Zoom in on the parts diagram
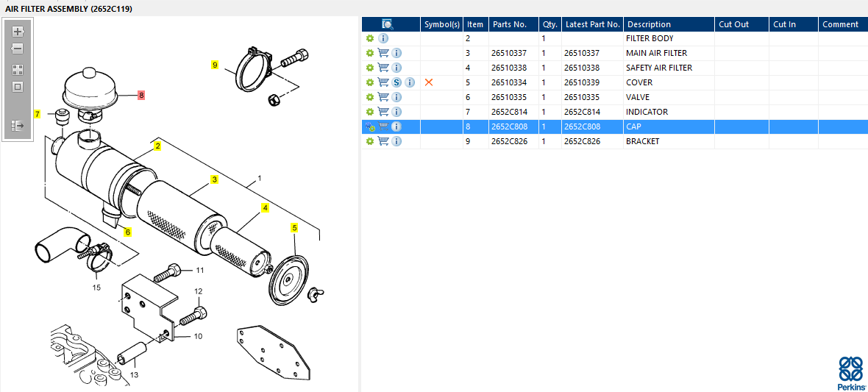This screenshot has width=868, height=392. coord(18,32)
